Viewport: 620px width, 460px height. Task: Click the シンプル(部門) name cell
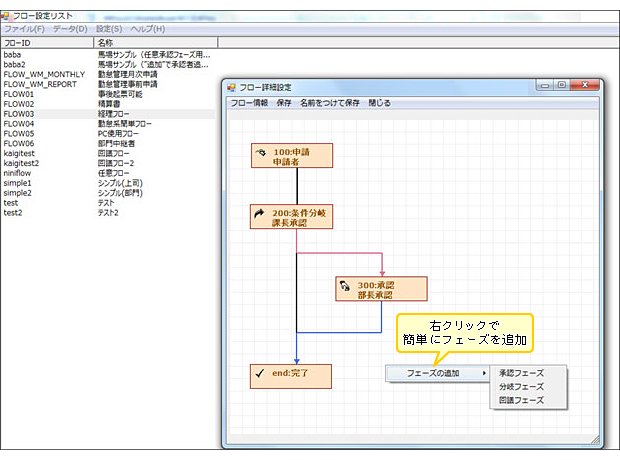[120, 193]
